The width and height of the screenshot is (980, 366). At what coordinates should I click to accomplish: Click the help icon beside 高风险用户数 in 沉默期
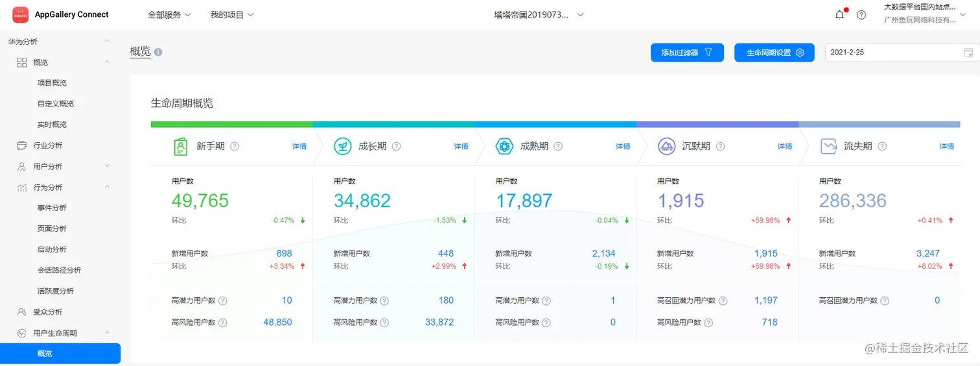(x=708, y=323)
